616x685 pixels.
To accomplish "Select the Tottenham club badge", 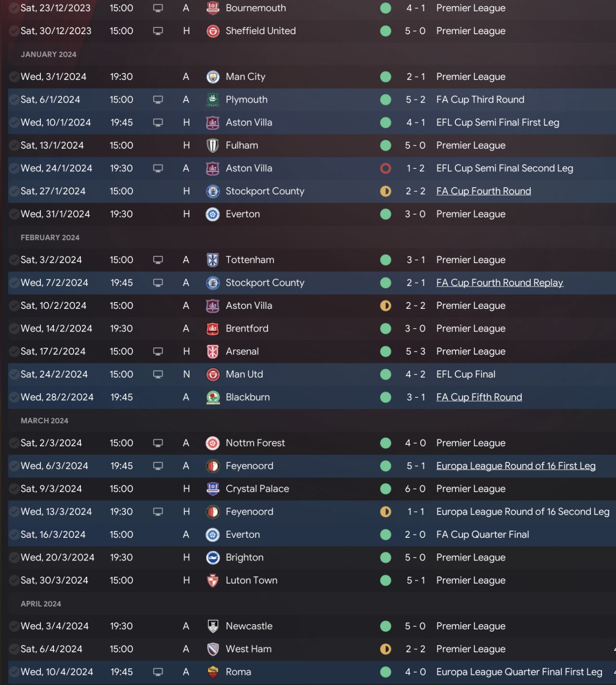I will 212,260.
